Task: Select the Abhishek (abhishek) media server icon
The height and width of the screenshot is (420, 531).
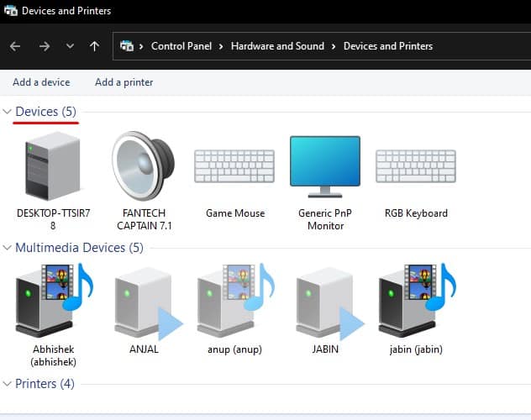Action: [54, 300]
